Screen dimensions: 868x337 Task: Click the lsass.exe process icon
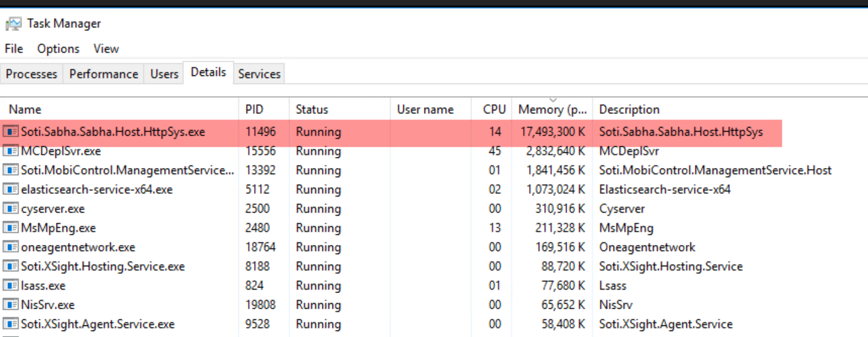pyautogui.click(x=11, y=286)
